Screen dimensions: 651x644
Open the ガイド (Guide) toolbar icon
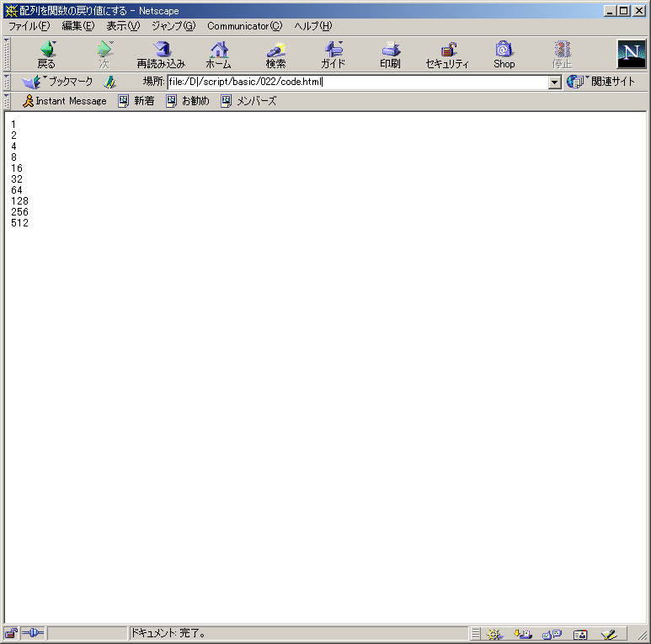pos(333,55)
